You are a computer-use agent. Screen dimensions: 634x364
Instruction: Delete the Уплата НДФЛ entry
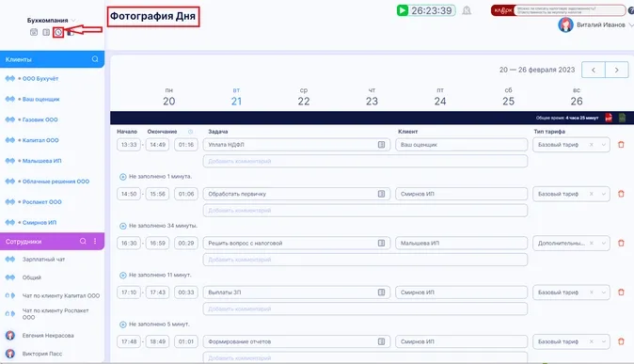coord(621,145)
